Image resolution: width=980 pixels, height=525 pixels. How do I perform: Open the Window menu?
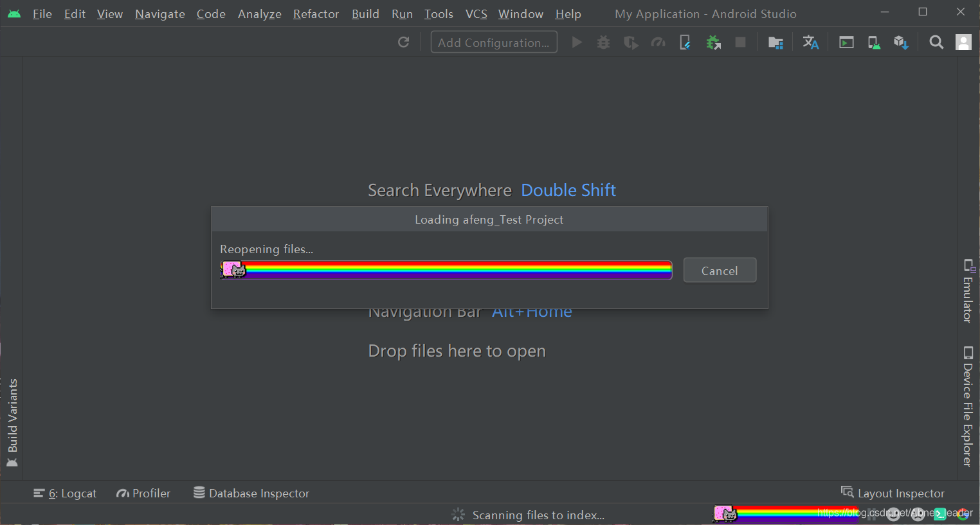[x=521, y=13]
